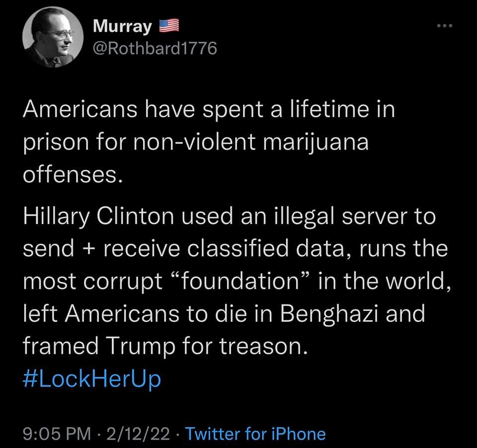Click the American flag emoji beside Murray
The image size is (477, 448).
point(169,26)
